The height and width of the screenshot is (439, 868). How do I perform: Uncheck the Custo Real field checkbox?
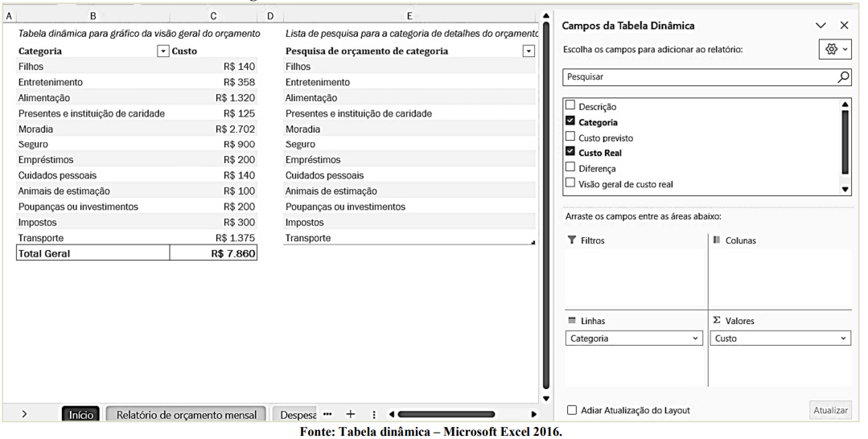pos(570,151)
